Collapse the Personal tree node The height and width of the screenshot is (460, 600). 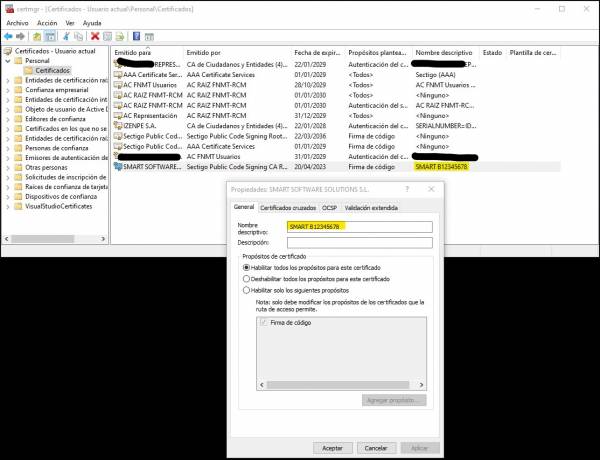8,61
